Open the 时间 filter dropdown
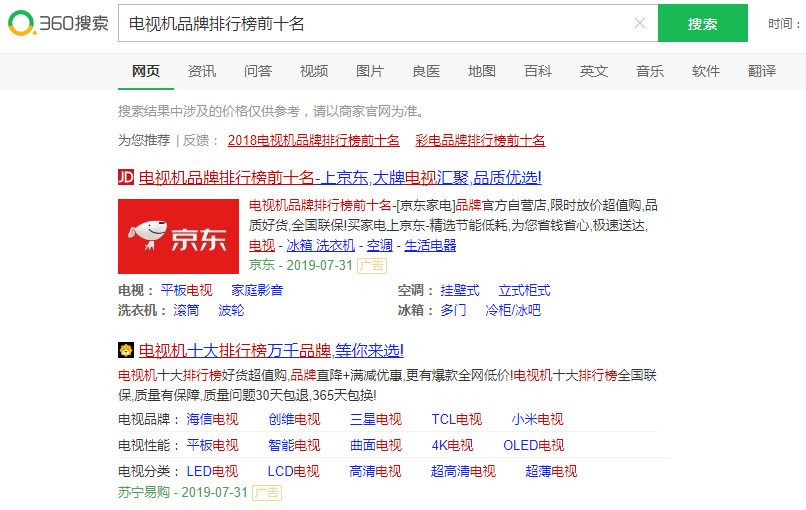The width and height of the screenshot is (806, 510). click(x=785, y=24)
